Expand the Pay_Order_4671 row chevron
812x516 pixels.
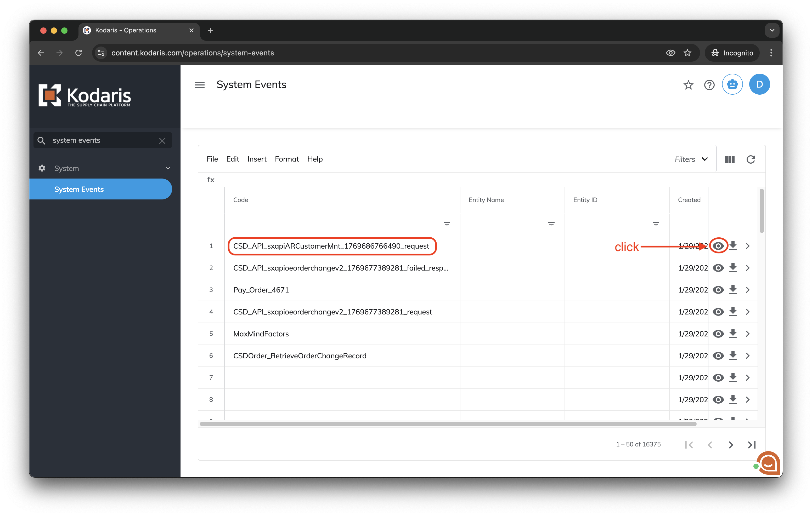click(748, 290)
